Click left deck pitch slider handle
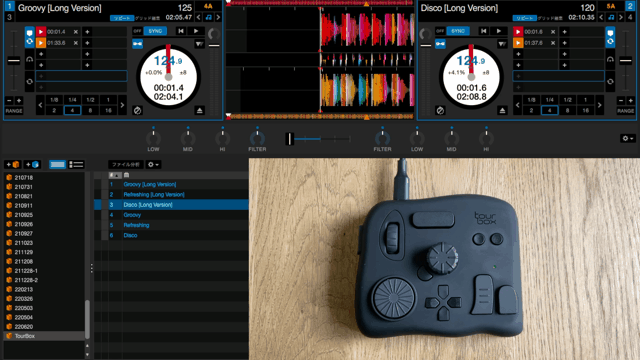This screenshot has width=640, height=360. click(13, 61)
